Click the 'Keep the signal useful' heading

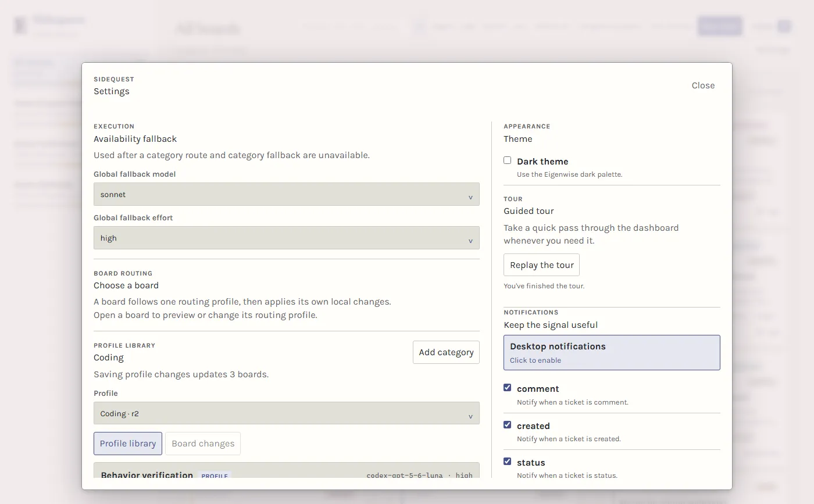[551, 325]
